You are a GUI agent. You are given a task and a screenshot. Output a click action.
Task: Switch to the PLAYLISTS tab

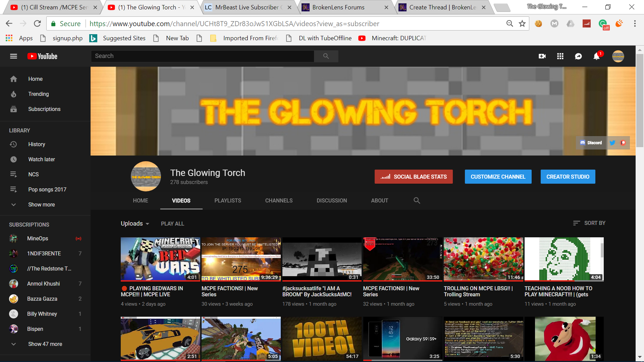pyautogui.click(x=228, y=200)
